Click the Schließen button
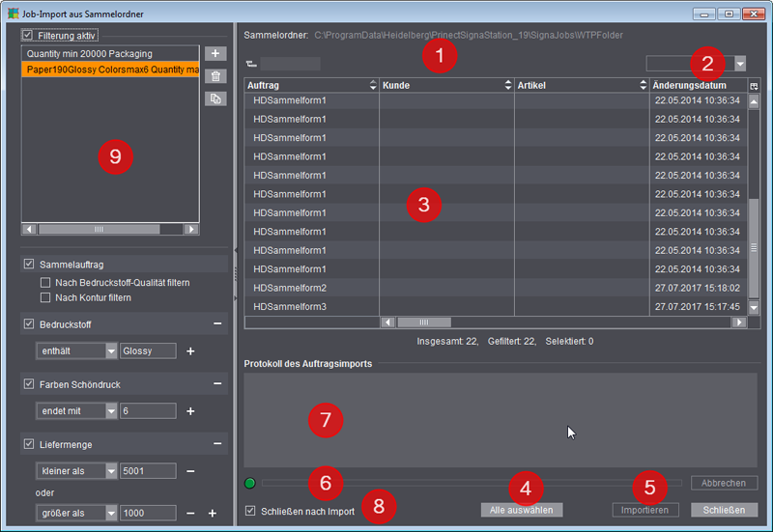Screen dimensions: 773x532 (724, 511)
